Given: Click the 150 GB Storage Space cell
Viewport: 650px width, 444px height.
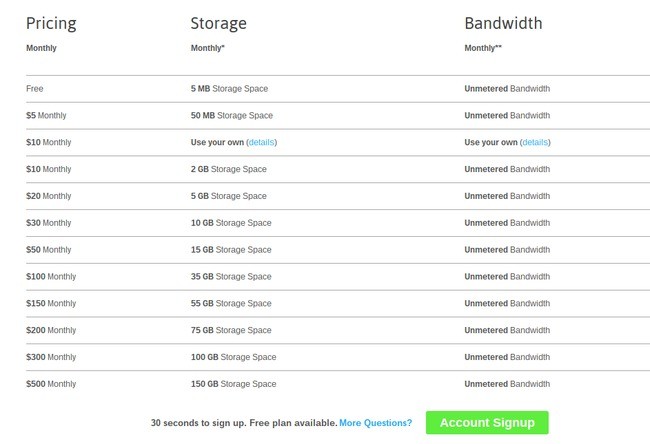Looking at the screenshot, I should (x=233, y=384).
